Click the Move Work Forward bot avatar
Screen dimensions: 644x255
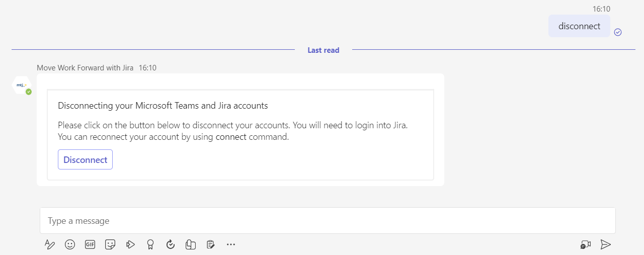(21, 86)
